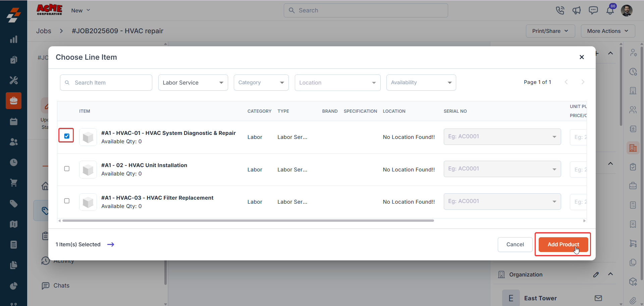Check the HVAC Filter Replacement checkbox
The width and height of the screenshot is (644, 306).
(67, 201)
